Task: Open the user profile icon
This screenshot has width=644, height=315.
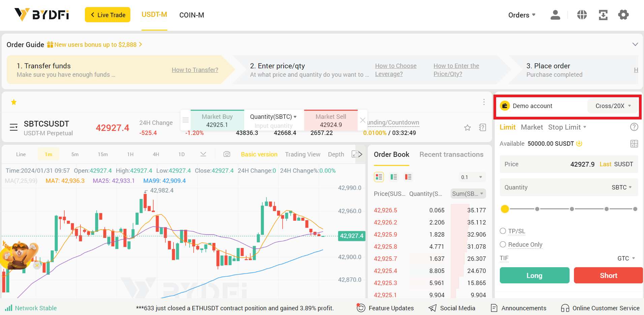Action: [555, 15]
